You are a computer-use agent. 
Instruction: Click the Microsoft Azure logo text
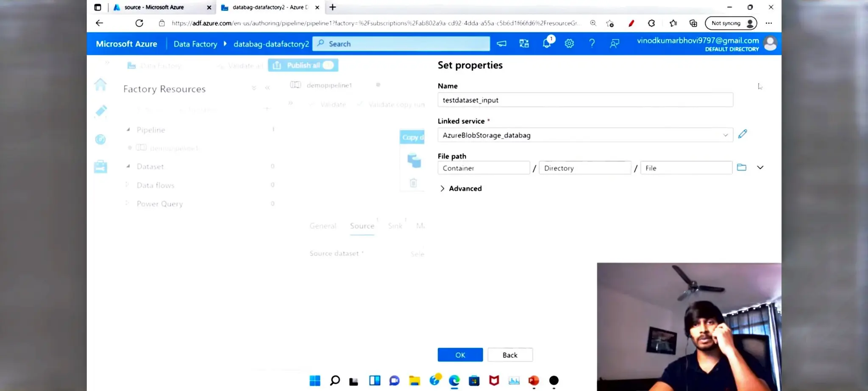click(126, 44)
